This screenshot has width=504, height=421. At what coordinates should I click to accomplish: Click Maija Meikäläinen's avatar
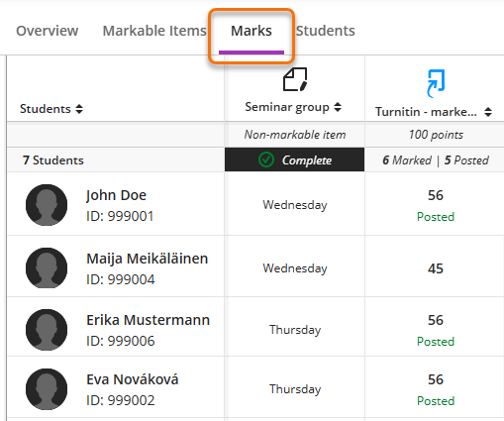pyautogui.click(x=47, y=268)
